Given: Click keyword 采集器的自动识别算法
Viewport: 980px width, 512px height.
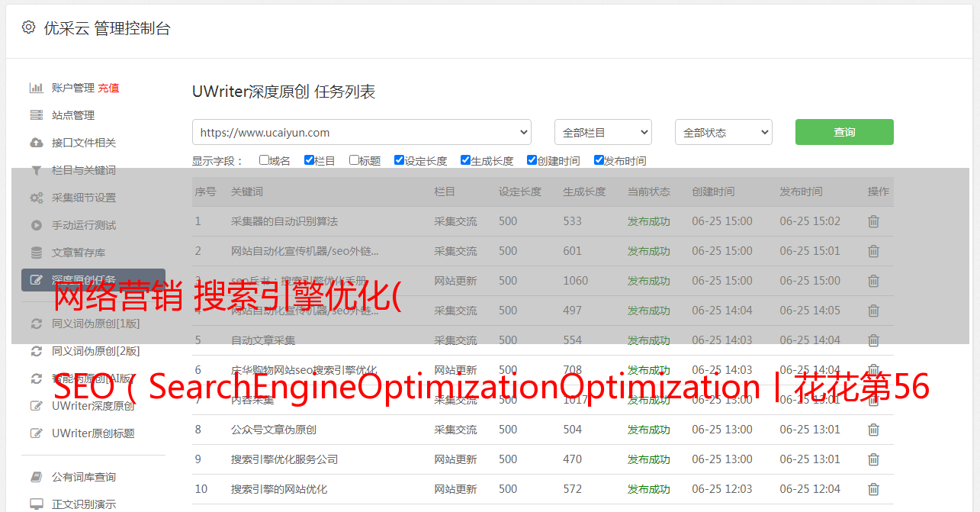Looking at the screenshot, I should point(284,221).
